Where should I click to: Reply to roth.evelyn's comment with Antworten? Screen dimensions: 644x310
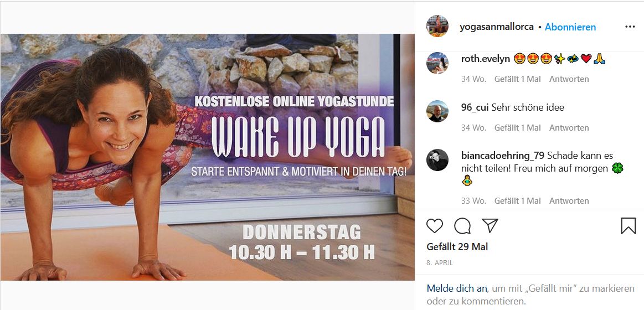coord(569,79)
